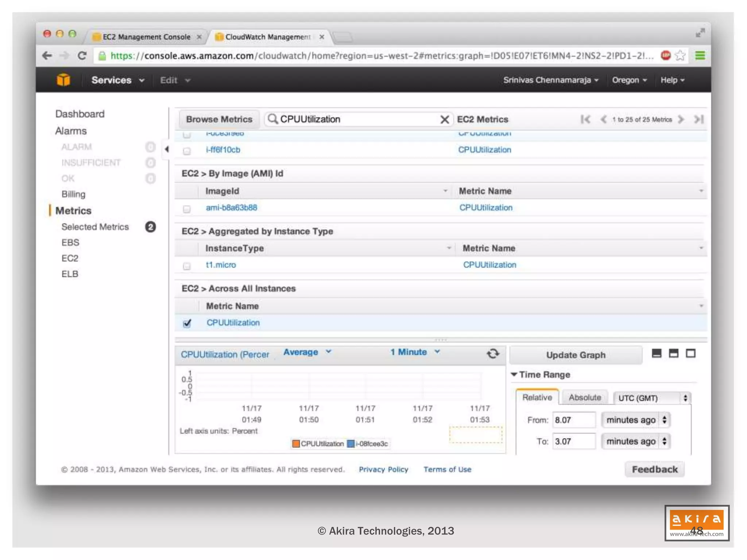This screenshot has width=747, height=560.
Task: Maximize graph panel with empty square icon
Action: point(690,353)
